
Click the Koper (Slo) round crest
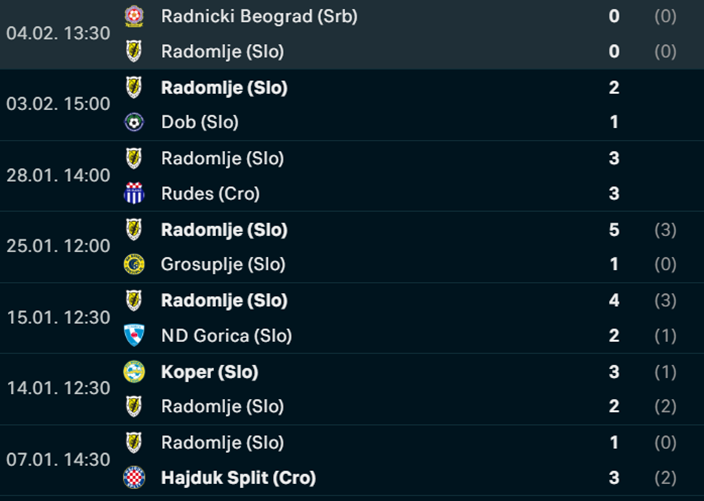tap(134, 372)
